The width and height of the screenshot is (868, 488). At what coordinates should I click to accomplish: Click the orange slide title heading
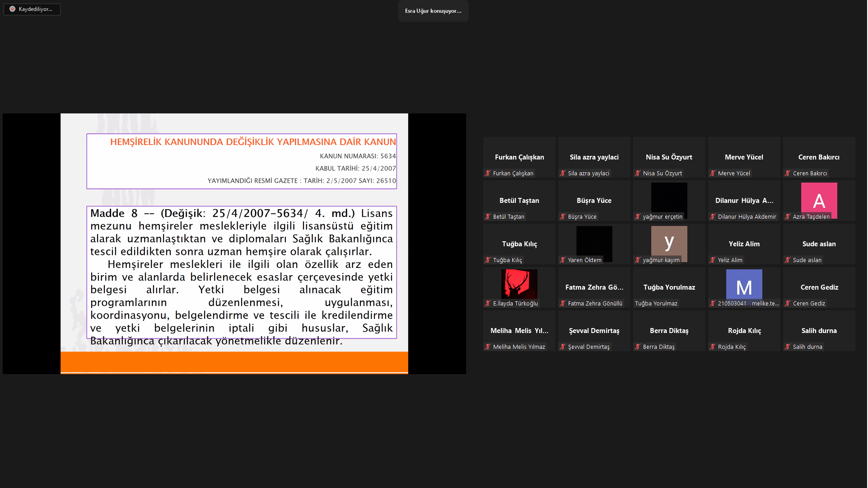(x=252, y=142)
